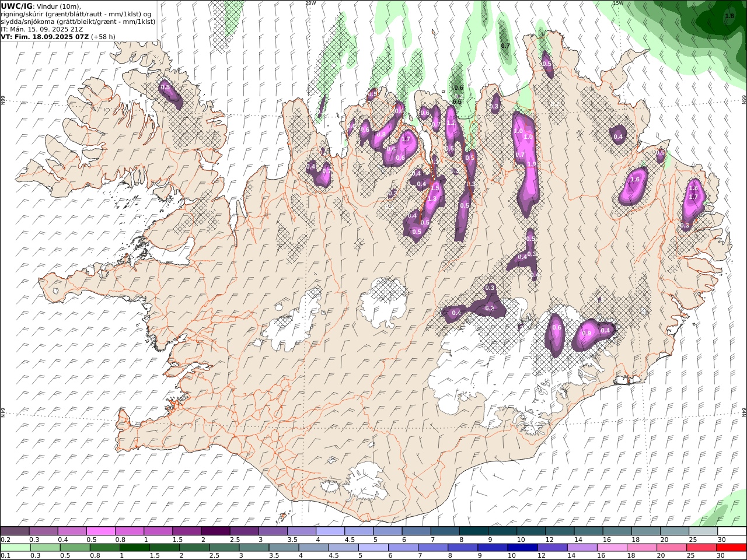The image size is (747, 560).
Task: Click the bold 'UWC/IG' title text
Action: tap(17, 6)
